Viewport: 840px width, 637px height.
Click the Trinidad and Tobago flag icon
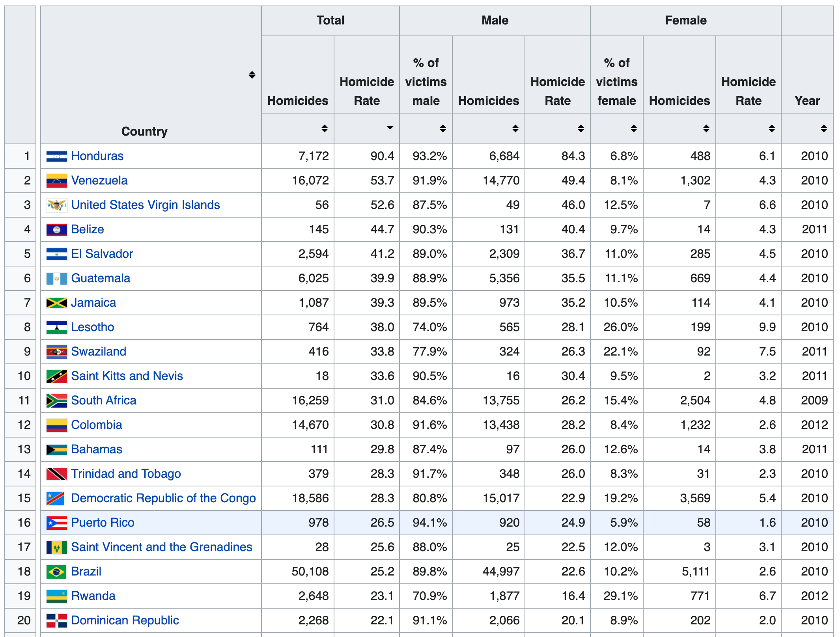tap(56, 474)
